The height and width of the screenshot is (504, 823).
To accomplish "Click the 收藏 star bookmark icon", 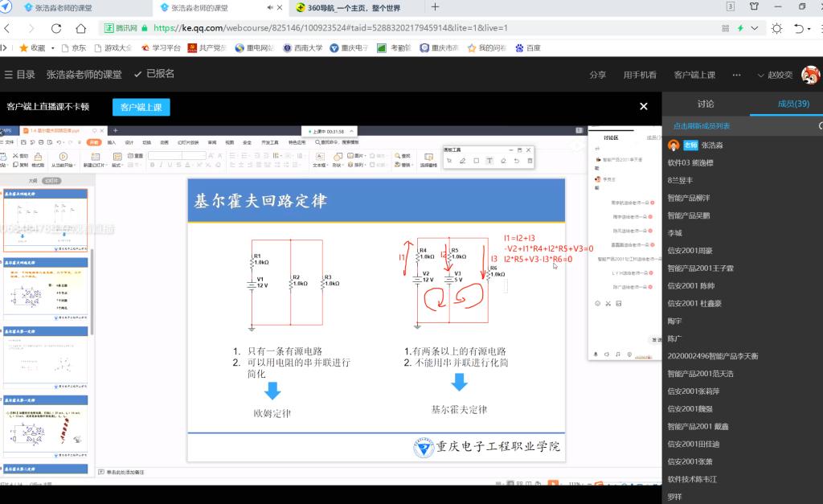I will [x=23, y=47].
